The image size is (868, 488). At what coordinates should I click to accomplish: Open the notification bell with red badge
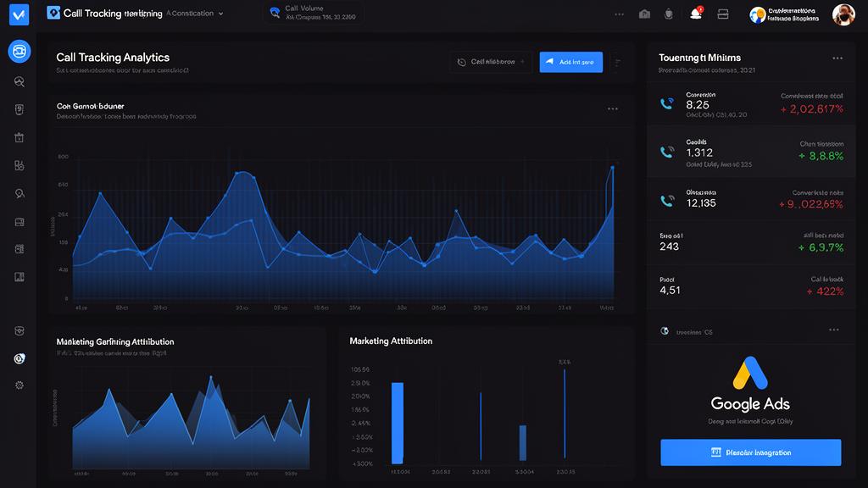tap(697, 14)
